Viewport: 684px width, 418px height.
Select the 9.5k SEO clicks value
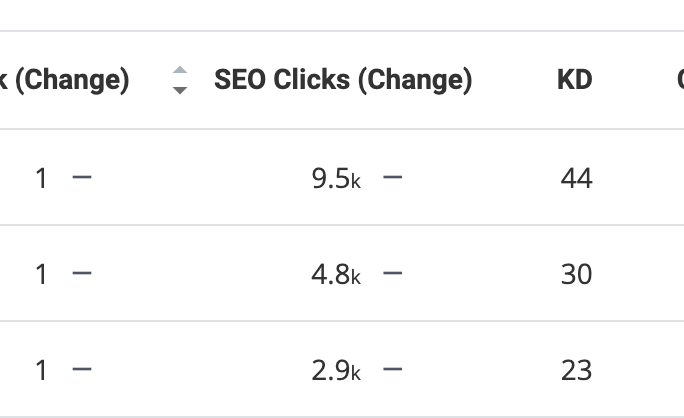(x=336, y=178)
